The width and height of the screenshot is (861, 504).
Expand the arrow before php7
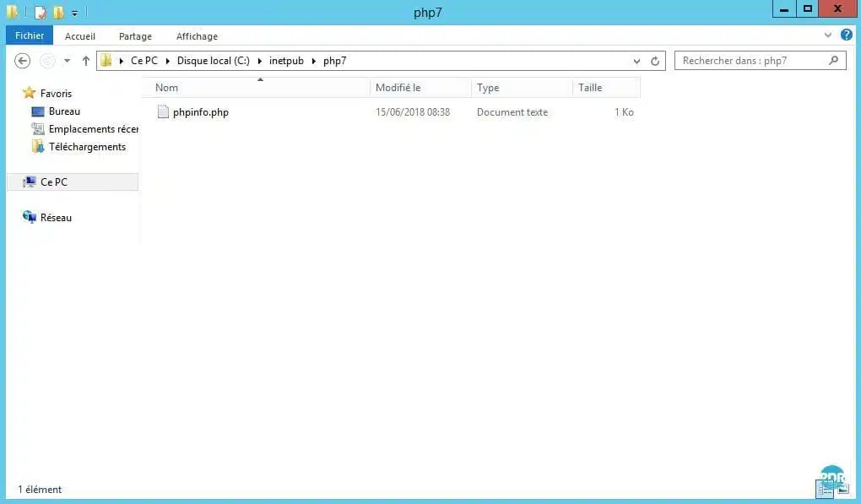pos(313,61)
